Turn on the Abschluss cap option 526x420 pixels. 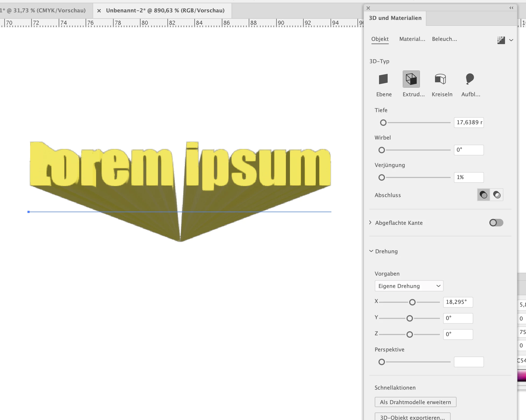pos(483,195)
